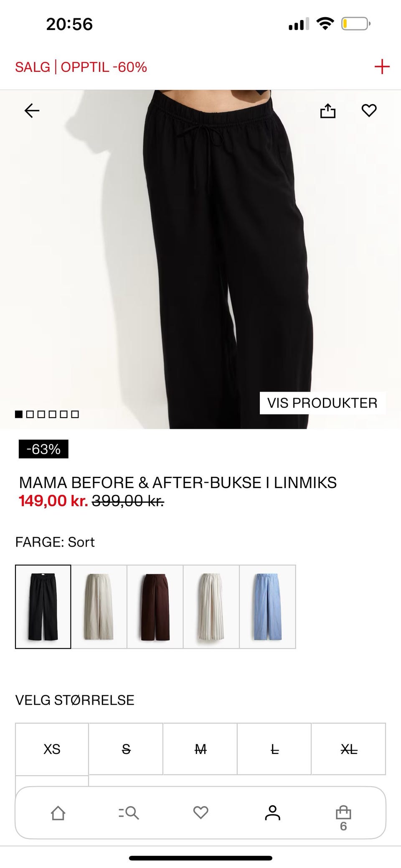Select crossed-out size L
Screen dimensions: 401x868
(274, 749)
